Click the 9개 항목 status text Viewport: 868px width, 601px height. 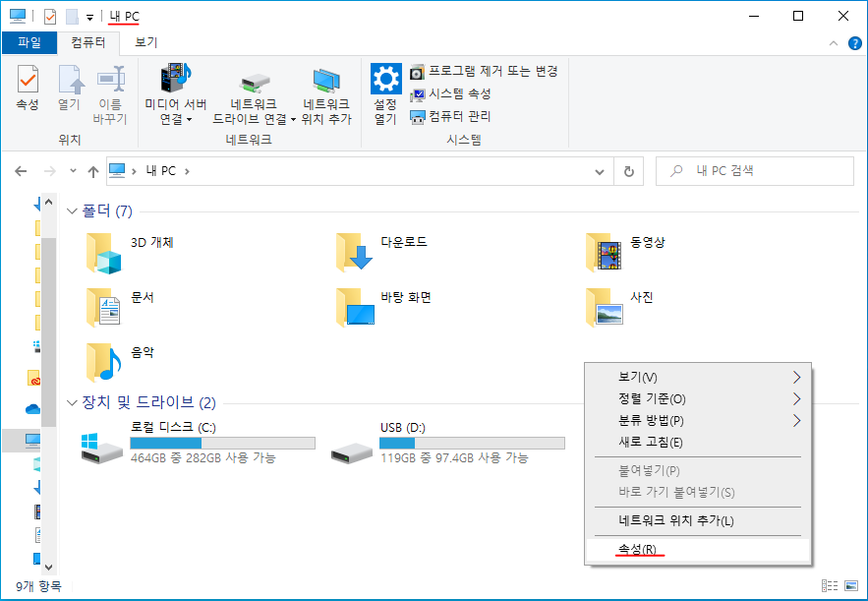point(38,586)
